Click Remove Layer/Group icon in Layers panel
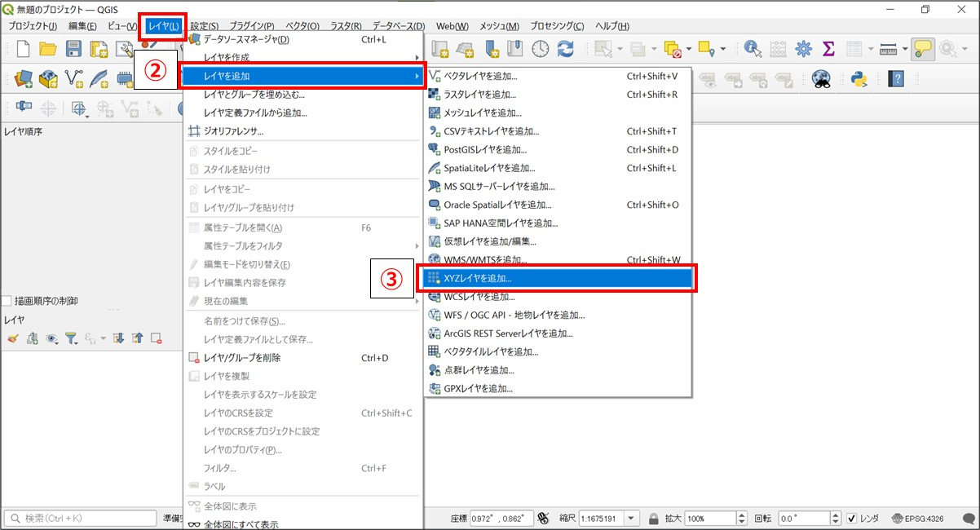Image resolution: width=980 pixels, height=530 pixels. click(x=156, y=338)
